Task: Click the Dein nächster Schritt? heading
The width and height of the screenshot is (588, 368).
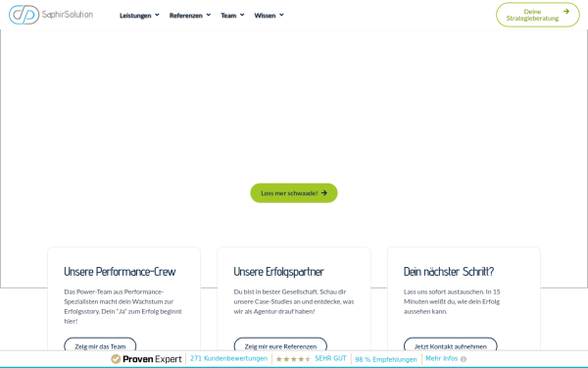Action: 449,272
